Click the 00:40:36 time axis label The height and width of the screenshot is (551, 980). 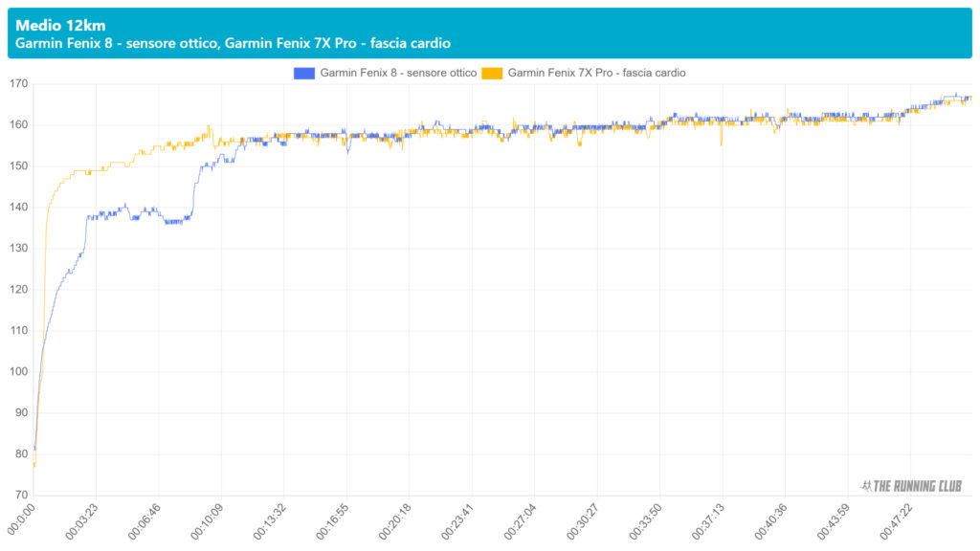pos(770,521)
